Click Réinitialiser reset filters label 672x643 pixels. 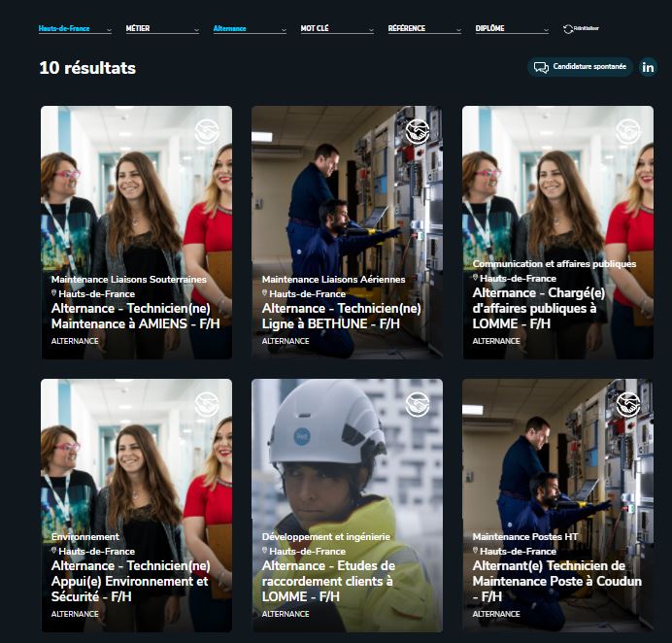coord(587,28)
